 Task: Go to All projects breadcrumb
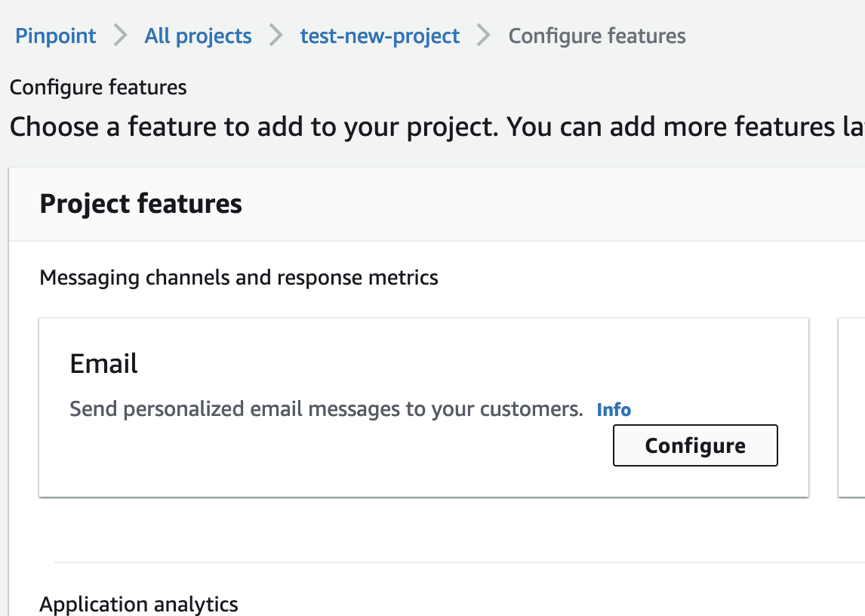pyautogui.click(x=198, y=36)
